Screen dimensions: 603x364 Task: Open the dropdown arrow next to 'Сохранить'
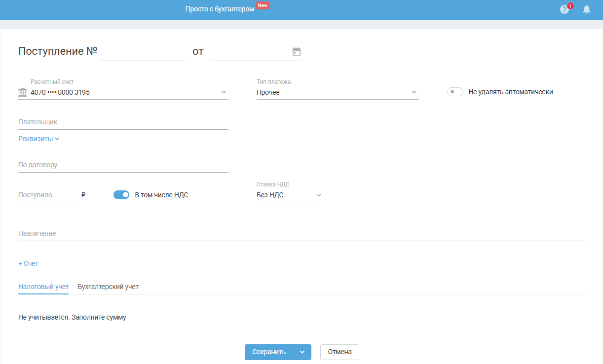point(302,352)
